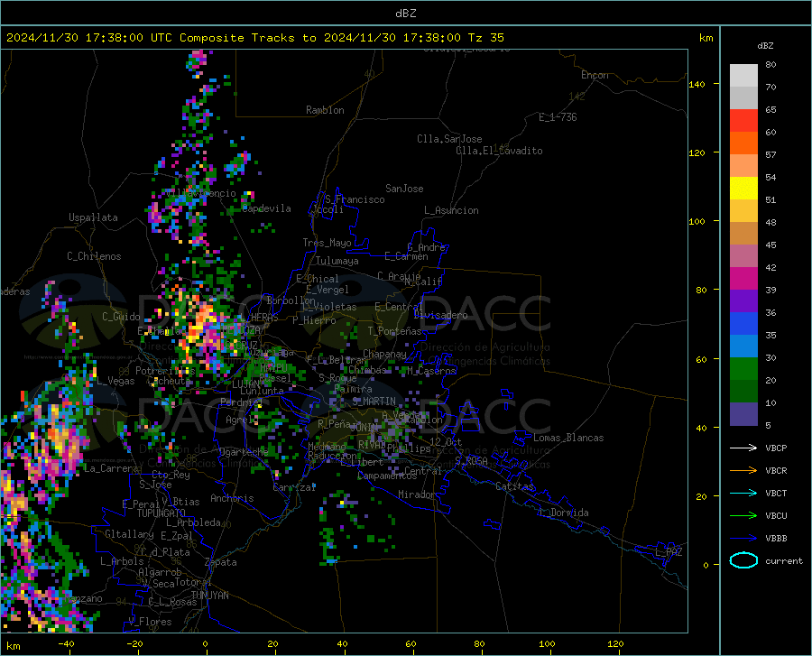Click the Clla.SanJose label
The height and width of the screenshot is (656, 812).
click(449, 139)
